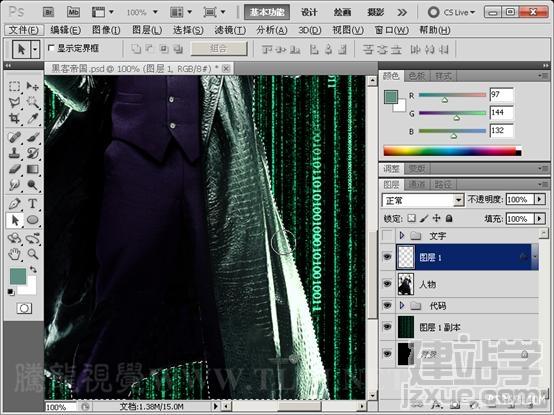This screenshot has width=554, height=415.
Task: Select the 3D Rotate tool
Action: tap(14, 238)
